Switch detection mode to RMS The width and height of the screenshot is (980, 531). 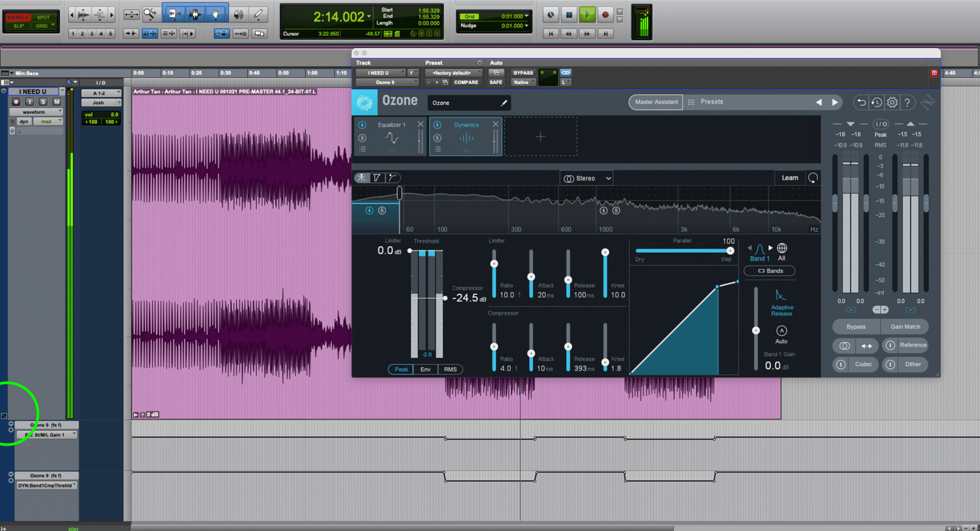click(450, 369)
